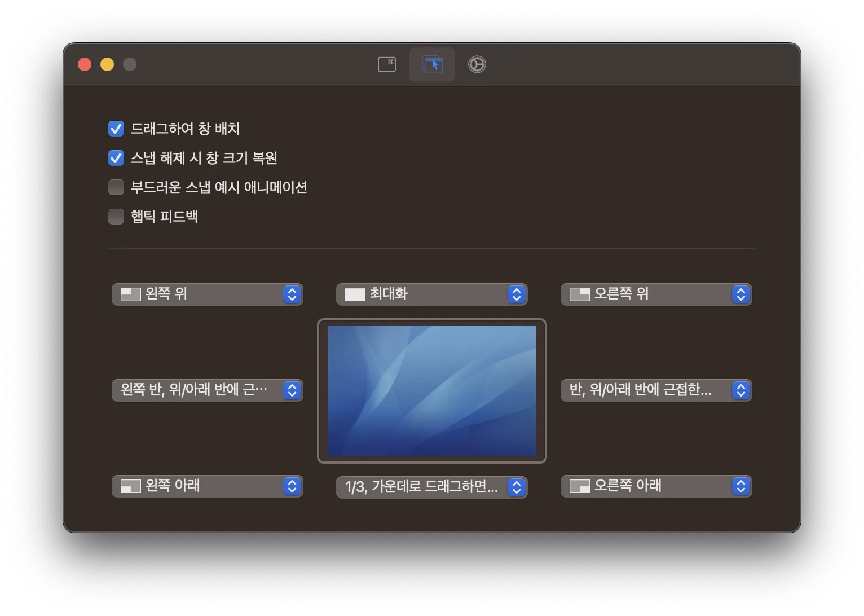Click the 최대화 layout icon
Screen dimensions: 864x616
click(x=355, y=294)
